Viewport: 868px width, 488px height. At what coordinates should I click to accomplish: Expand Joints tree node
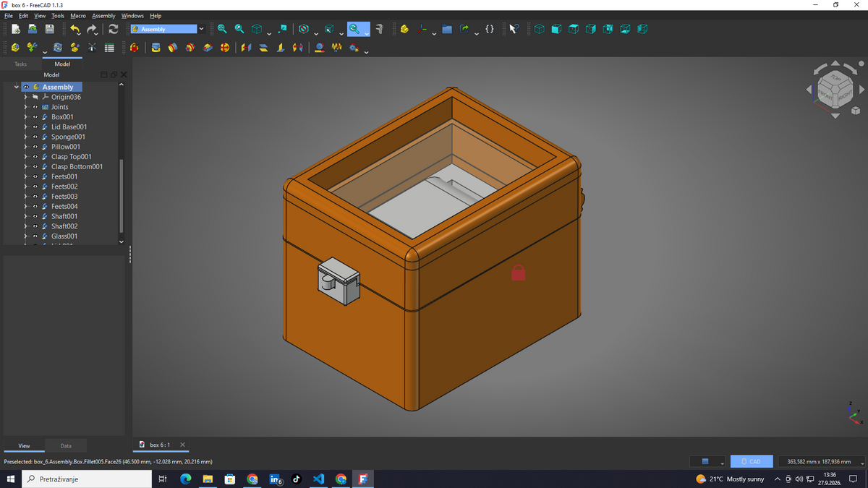pyautogui.click(x=25, y=107)
